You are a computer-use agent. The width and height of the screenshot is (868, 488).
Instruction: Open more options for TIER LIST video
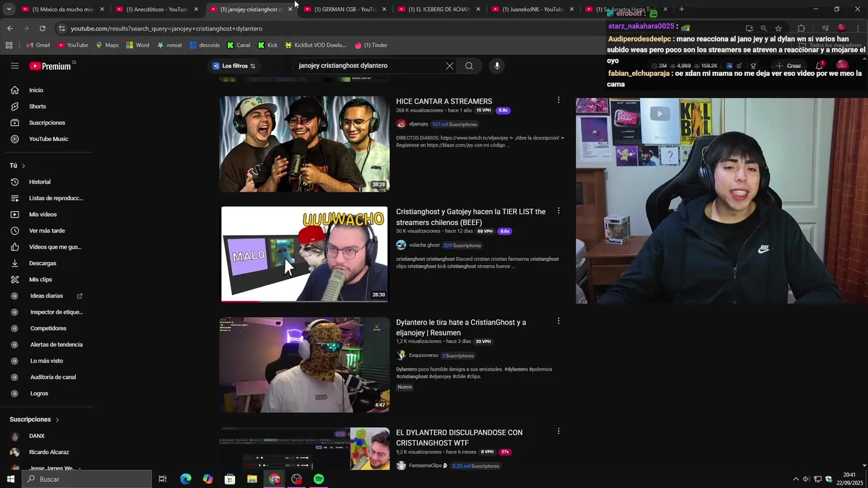(x=558, y=211)
